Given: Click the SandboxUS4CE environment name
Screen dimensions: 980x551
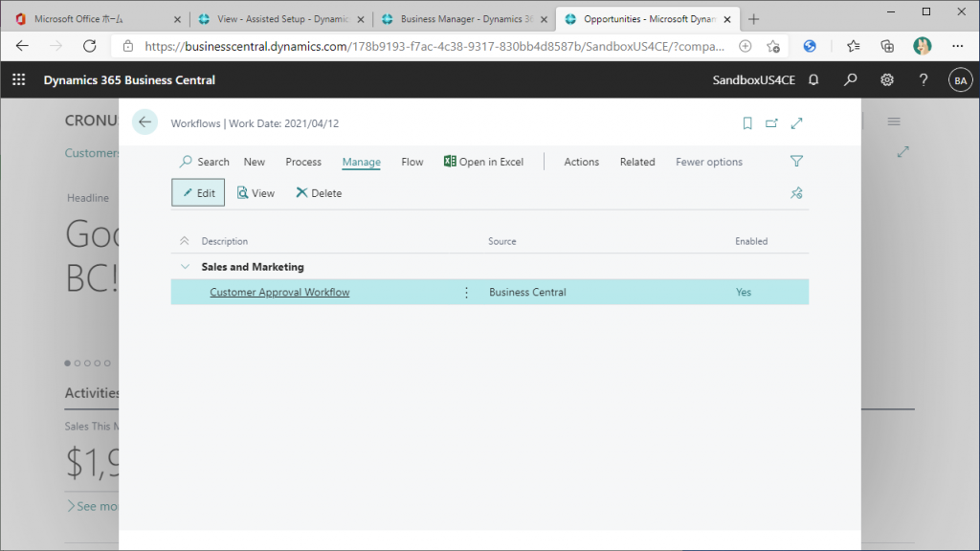Looking at the screenshot, I should click(x=754, y=80).
